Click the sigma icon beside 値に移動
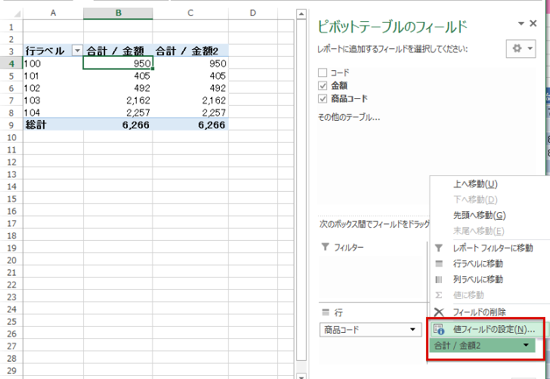Image resolution: width=550 pixels, height=379 pixels. 438,295
